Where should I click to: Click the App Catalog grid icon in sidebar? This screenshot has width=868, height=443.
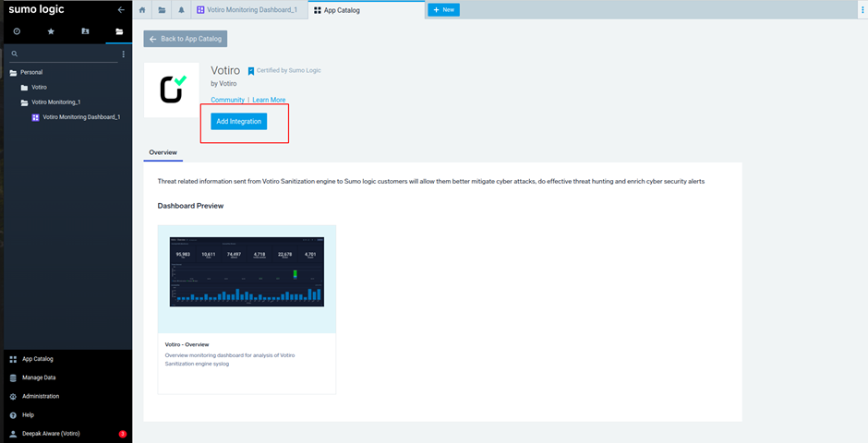pos(13,360)
